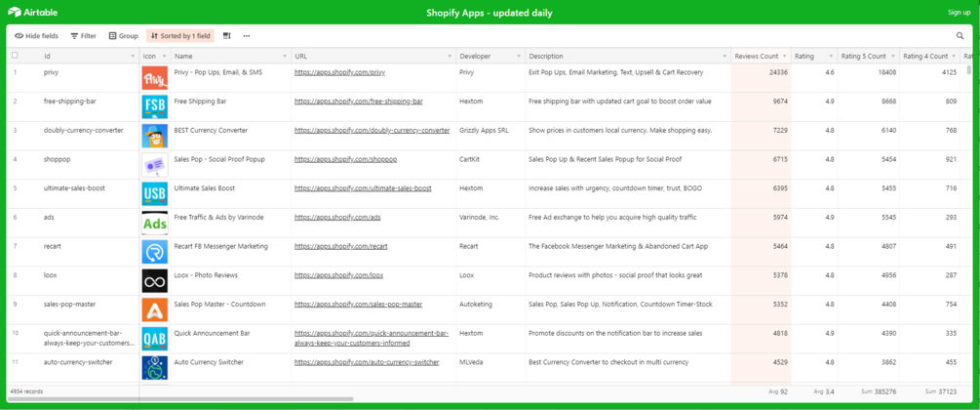980x410 pixels.
Task: Click the QAB Quick Announcement Bar icon
Action: (154, 339)
